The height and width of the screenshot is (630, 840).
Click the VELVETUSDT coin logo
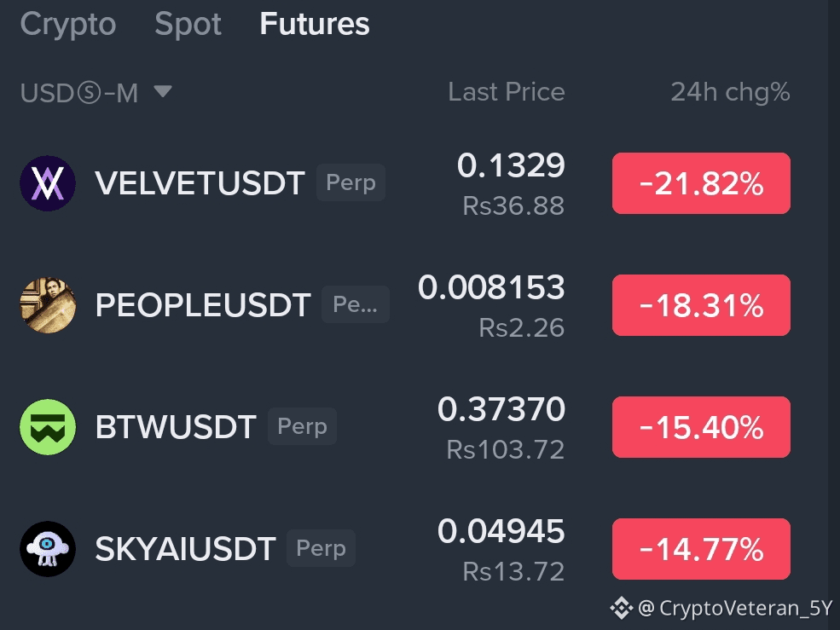click(x=48, y=183)
